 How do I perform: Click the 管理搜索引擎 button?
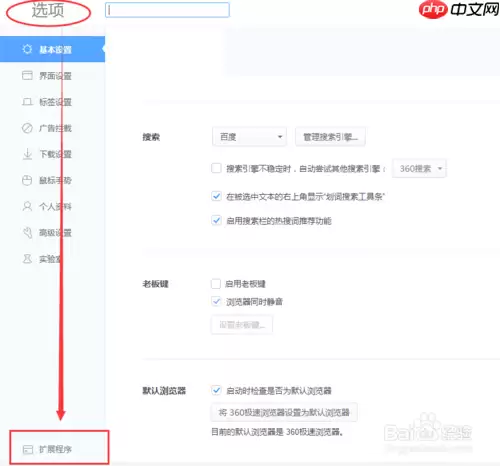click(x=330, y=137)
